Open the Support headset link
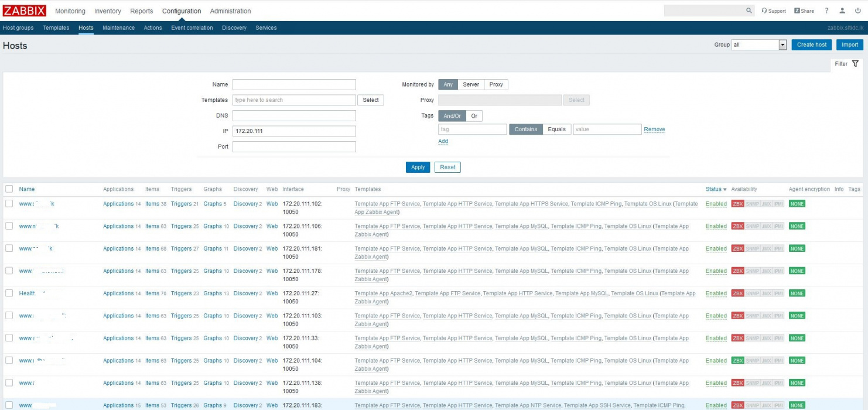Viewport: 868px width, 410px height. click(774, 11)
